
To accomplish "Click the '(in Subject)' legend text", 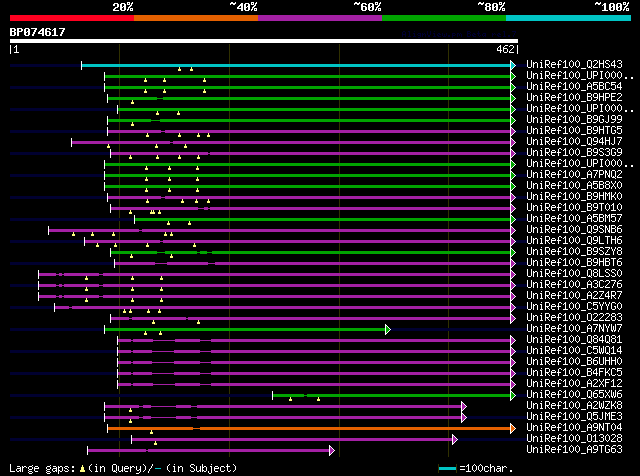I will pos(202,469).
